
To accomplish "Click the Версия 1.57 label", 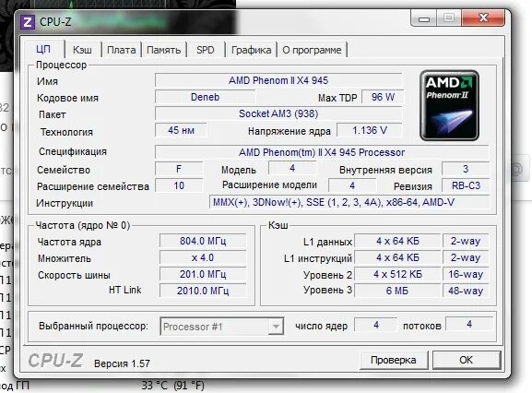I will (122, 363).
